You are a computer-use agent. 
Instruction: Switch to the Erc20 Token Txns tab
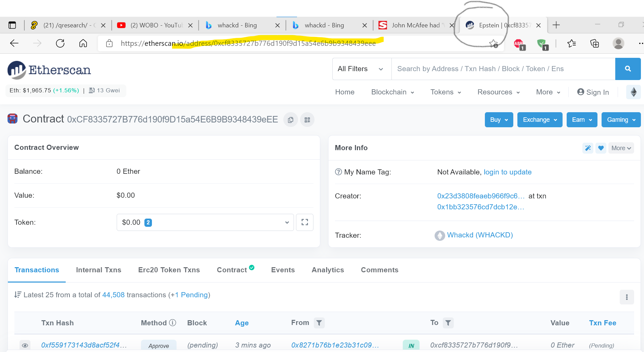169,270
